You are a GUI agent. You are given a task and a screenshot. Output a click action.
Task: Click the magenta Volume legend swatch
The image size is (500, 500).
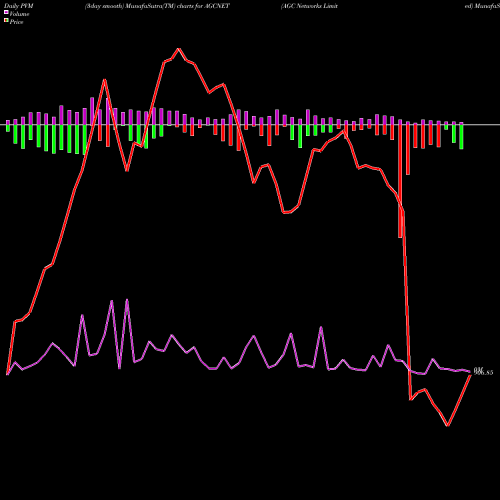[6, 12]
